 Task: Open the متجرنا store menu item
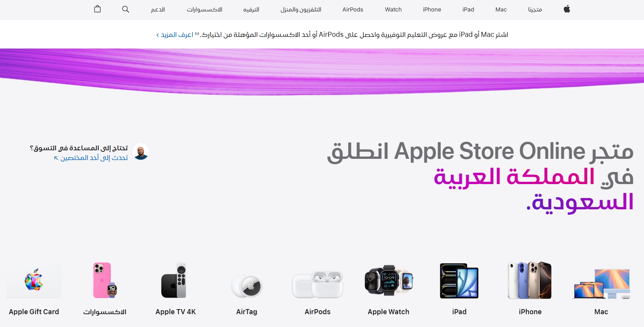pos(535,9)
